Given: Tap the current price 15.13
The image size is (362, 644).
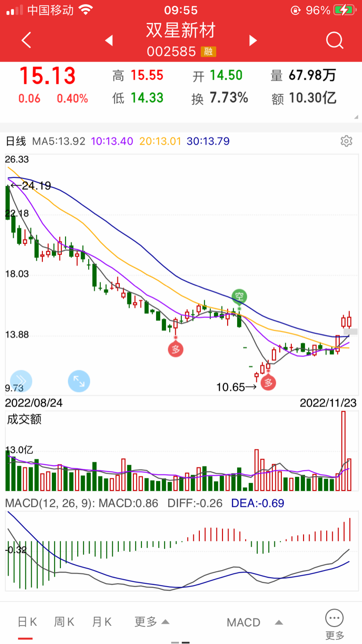Looking at the screenshot, I should [x=48, y=76].
